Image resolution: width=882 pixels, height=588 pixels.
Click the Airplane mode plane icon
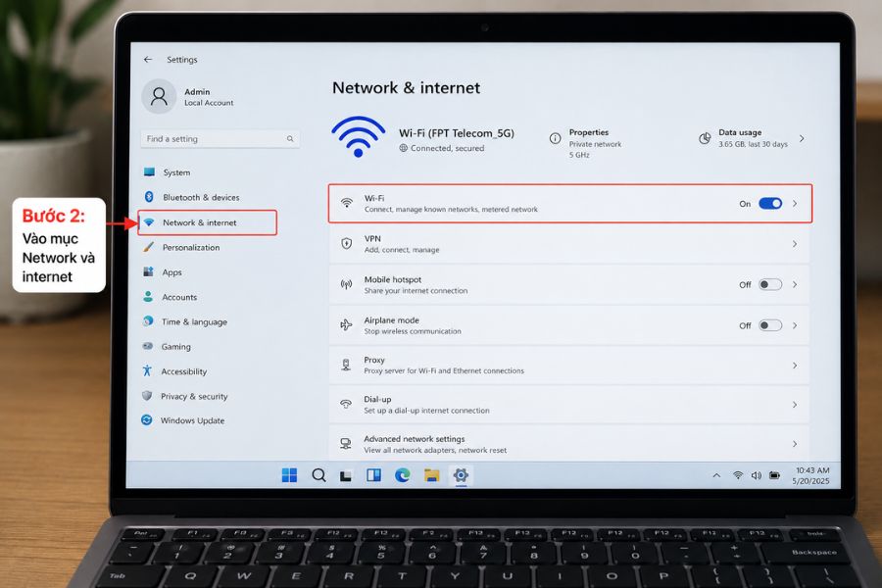click(x=346, y=324)
